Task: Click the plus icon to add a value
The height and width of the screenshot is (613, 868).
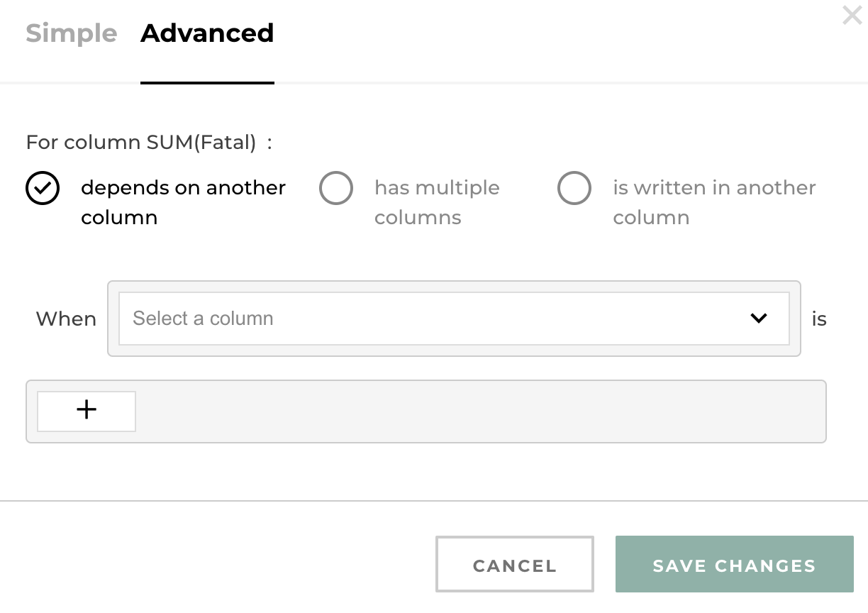Action: tap(87, 411)
